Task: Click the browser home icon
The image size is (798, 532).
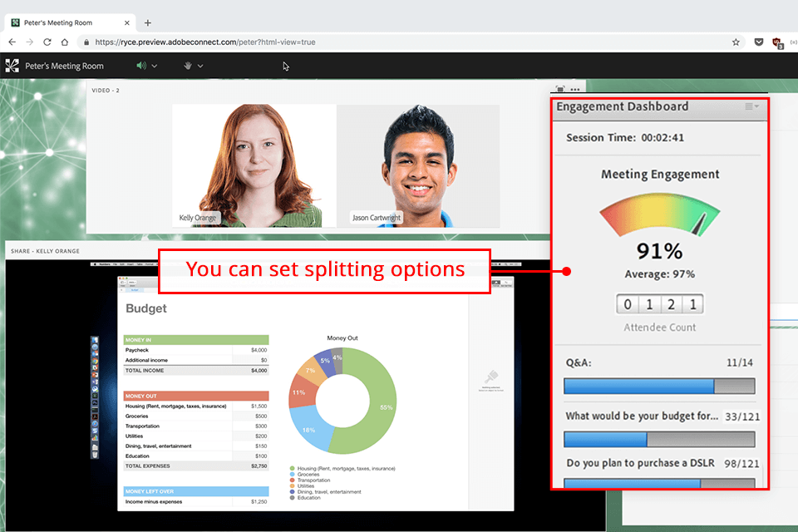Action: pyautogui.click(x=65, y=42)
